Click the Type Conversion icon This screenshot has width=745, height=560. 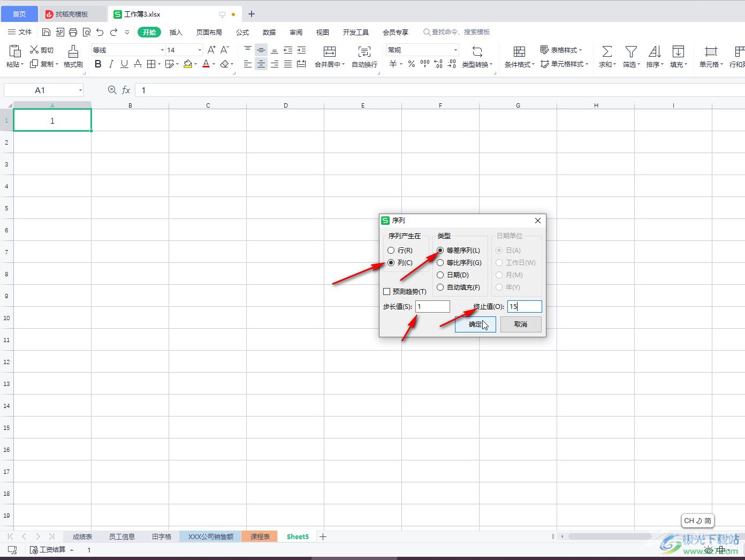coord(477,51)
